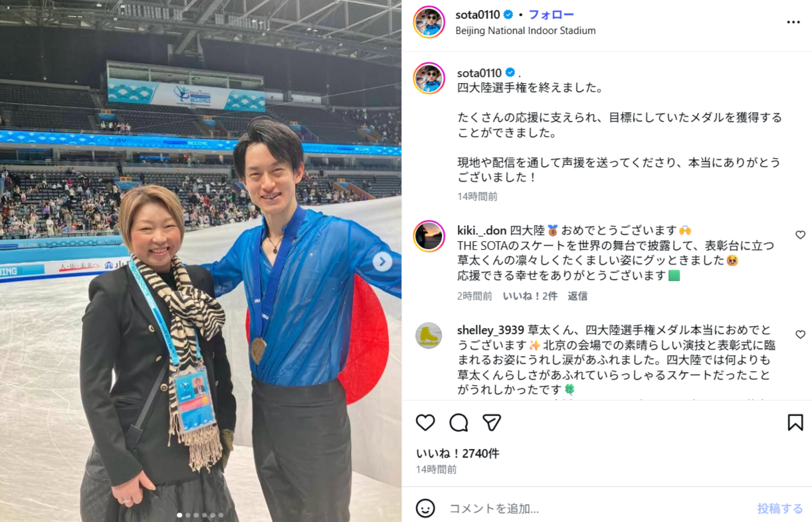Save post with bookmark icon
The height and width of the screenshot is (522, 812).
point(795,422)
